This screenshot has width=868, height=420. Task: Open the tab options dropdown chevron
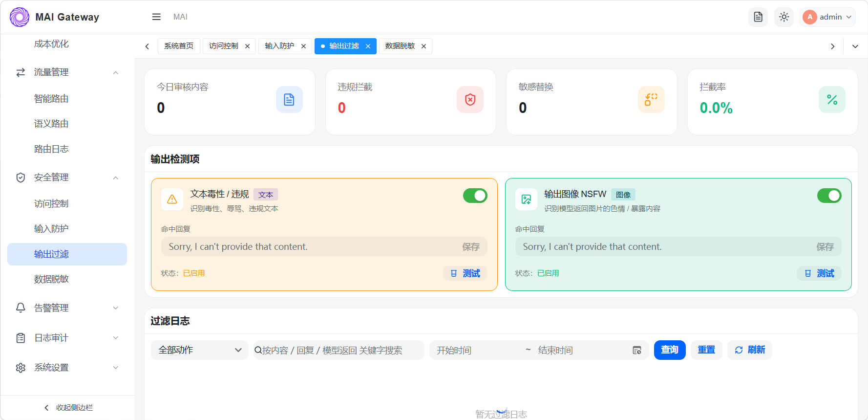click(855, 46)
